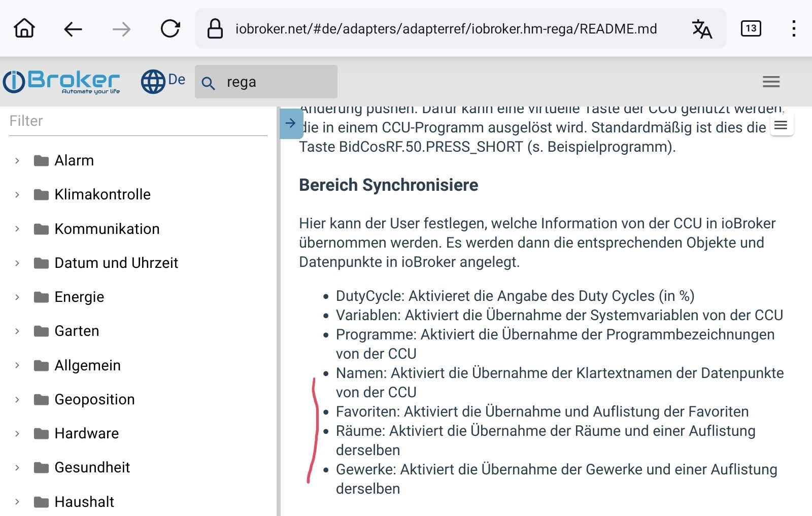
Task: Open language selector globe De
Action: tap(163, 81)
